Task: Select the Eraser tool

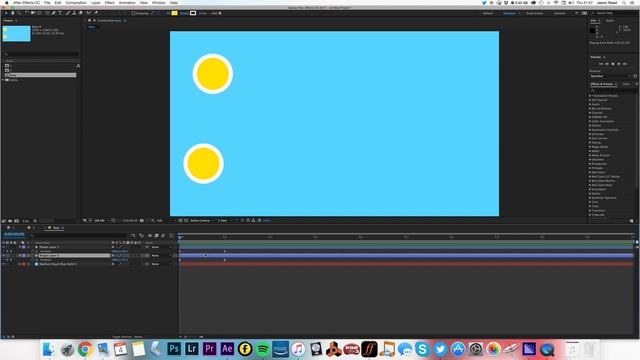Action: 80,13
